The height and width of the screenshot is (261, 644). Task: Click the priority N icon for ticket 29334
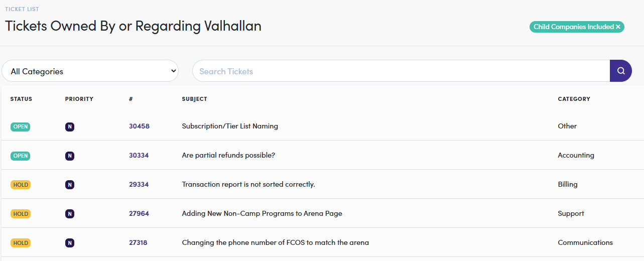(x=70, y=185)
